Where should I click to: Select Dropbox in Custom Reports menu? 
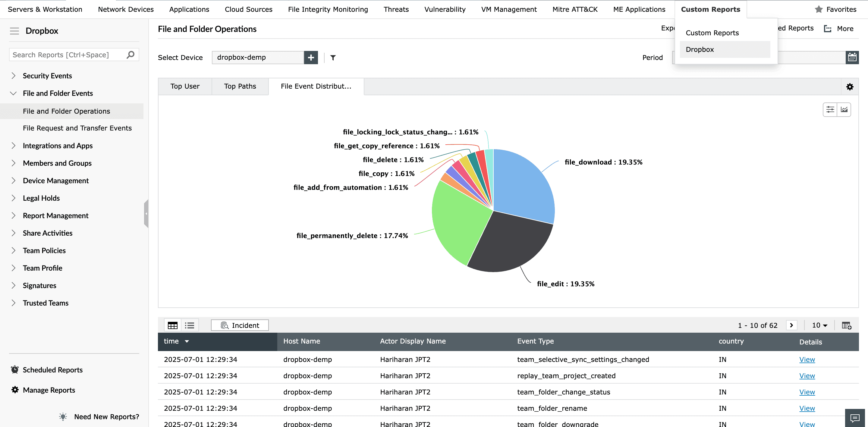tap(700, 49)
